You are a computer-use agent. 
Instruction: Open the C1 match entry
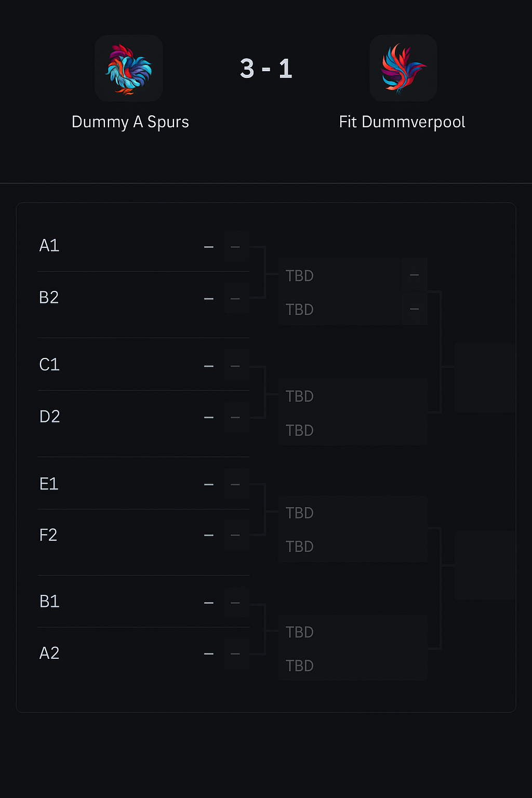point(50,364)
